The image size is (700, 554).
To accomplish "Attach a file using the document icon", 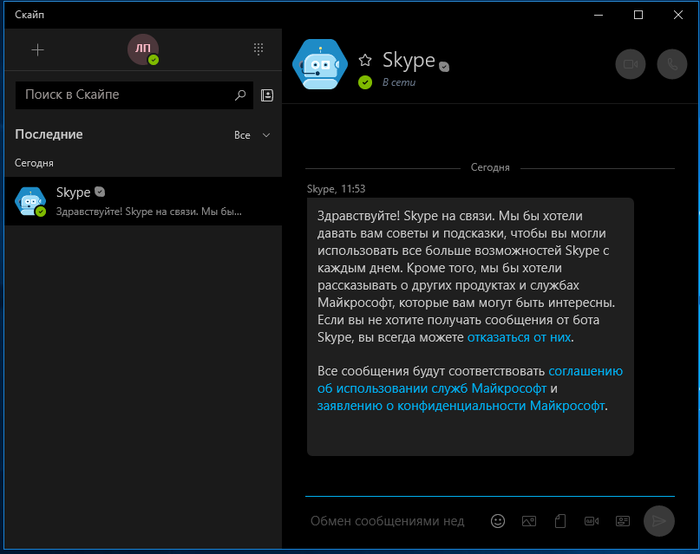I will pyautogui.click(x=560, y=521).
